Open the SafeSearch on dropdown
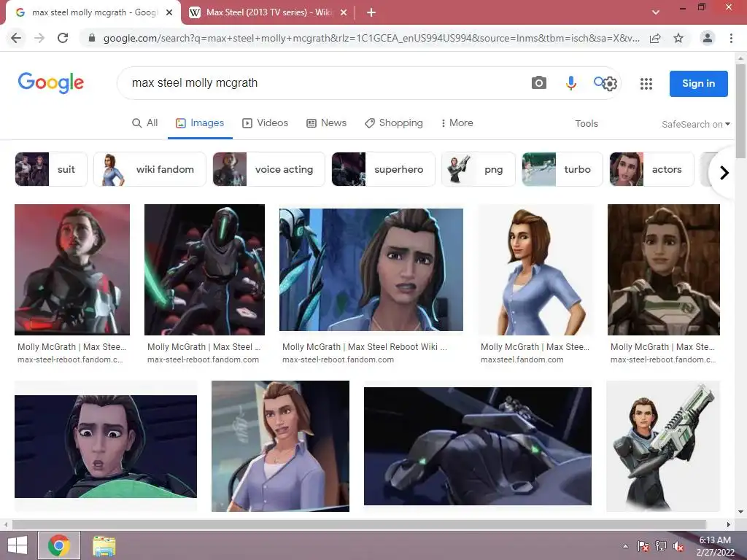Viewport: 747px width, 560px height. click(x=695, y=124)
